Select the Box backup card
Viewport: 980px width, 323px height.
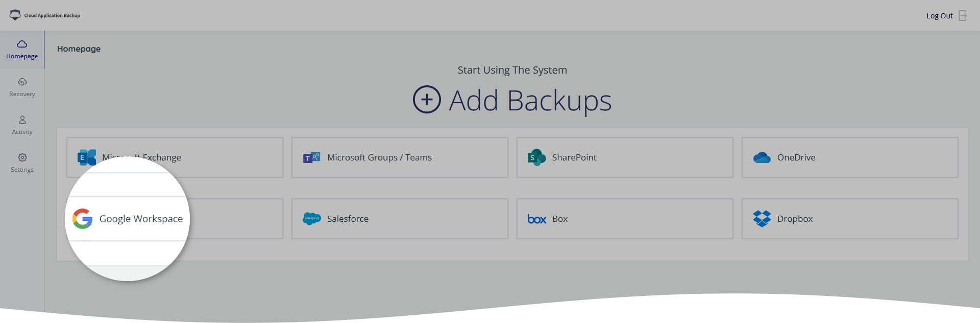[x=625, y=219]
